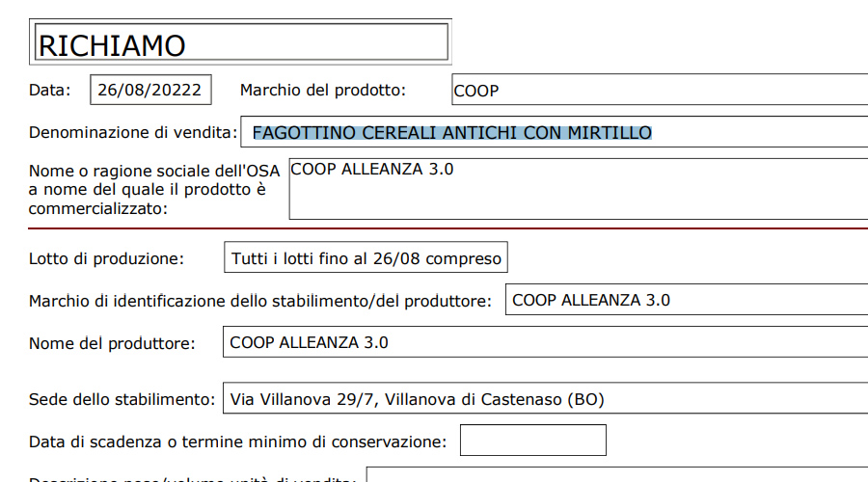Select the Data field showing 26/08/20222

pyautogui.click(x=150, y=91)
